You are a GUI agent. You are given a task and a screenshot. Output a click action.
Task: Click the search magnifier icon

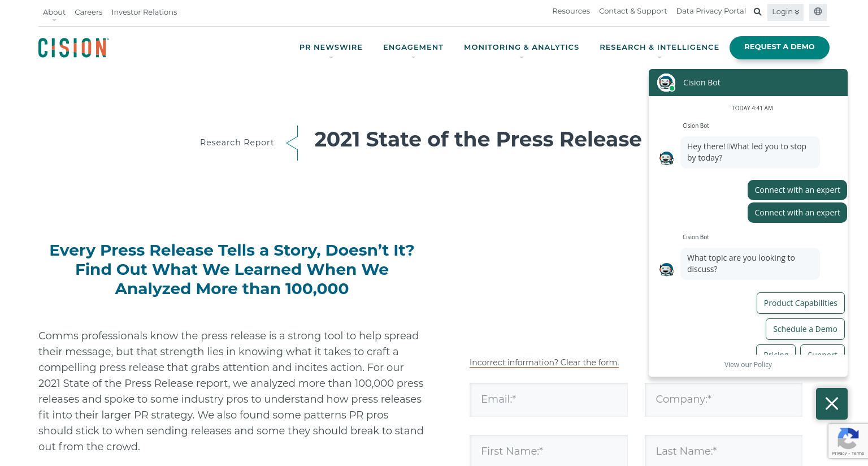tap(758, 12)
